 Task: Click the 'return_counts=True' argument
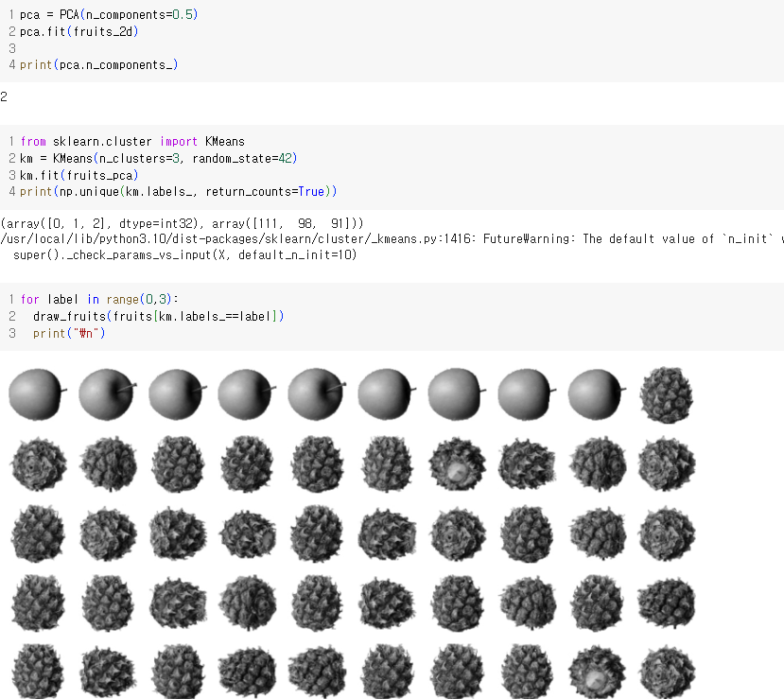click(x=265, y=191)
